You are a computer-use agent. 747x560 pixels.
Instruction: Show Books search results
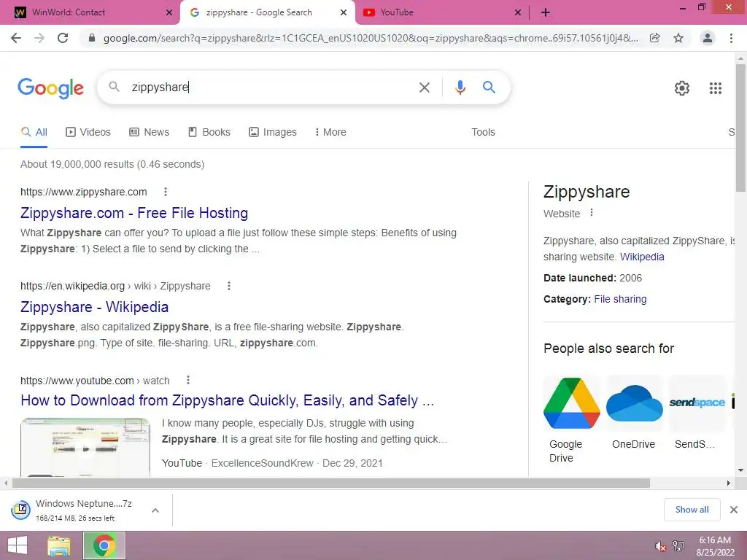[209, 132]
